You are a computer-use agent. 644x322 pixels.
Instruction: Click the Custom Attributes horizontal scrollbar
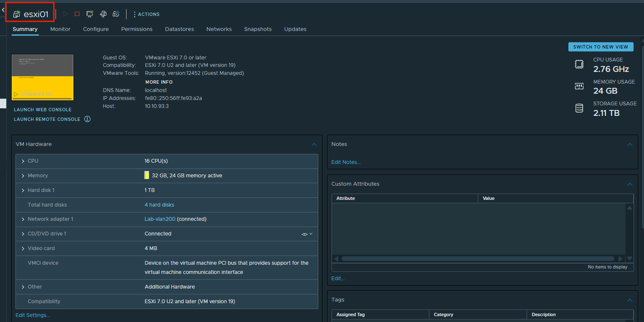[x=478, y=259]
